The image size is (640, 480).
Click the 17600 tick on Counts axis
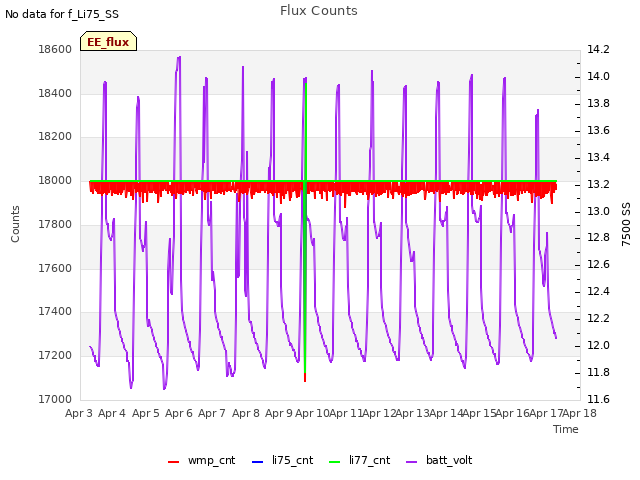(55, 268)
